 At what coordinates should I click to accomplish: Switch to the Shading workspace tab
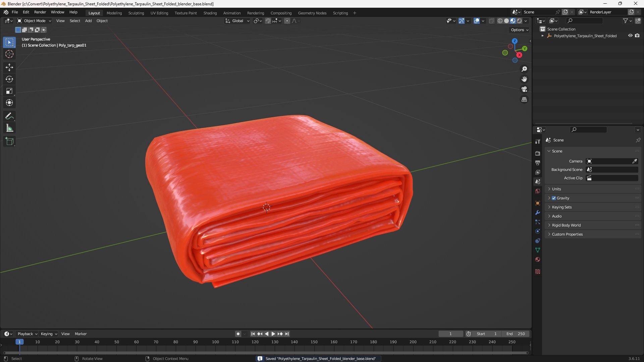[210, 13]
